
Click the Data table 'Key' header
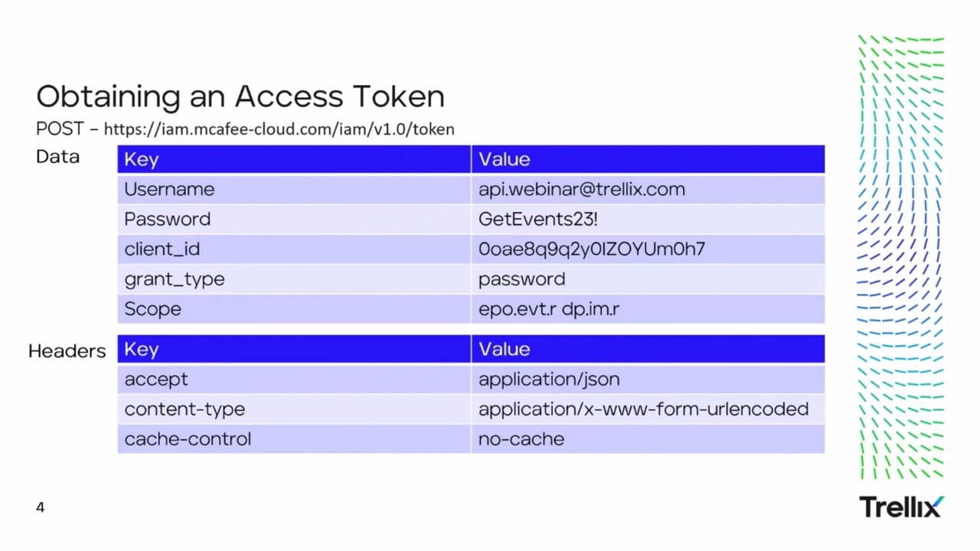142,159
